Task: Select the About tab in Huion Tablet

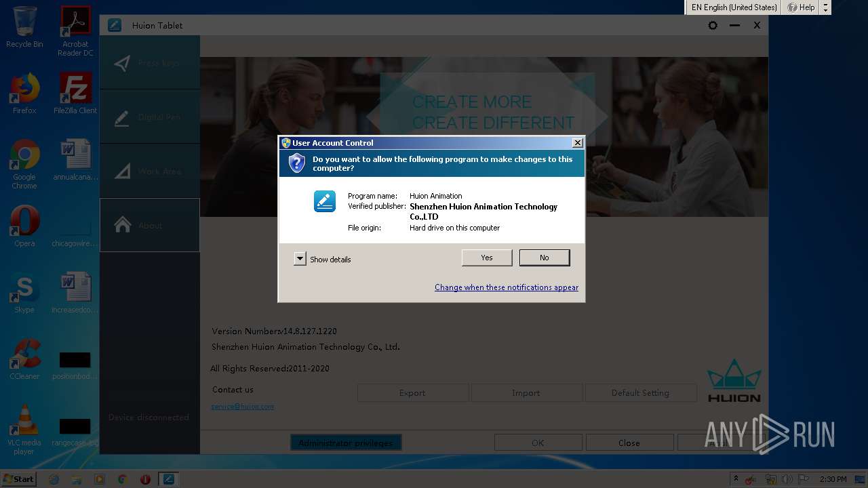Action: pos(150,225)
